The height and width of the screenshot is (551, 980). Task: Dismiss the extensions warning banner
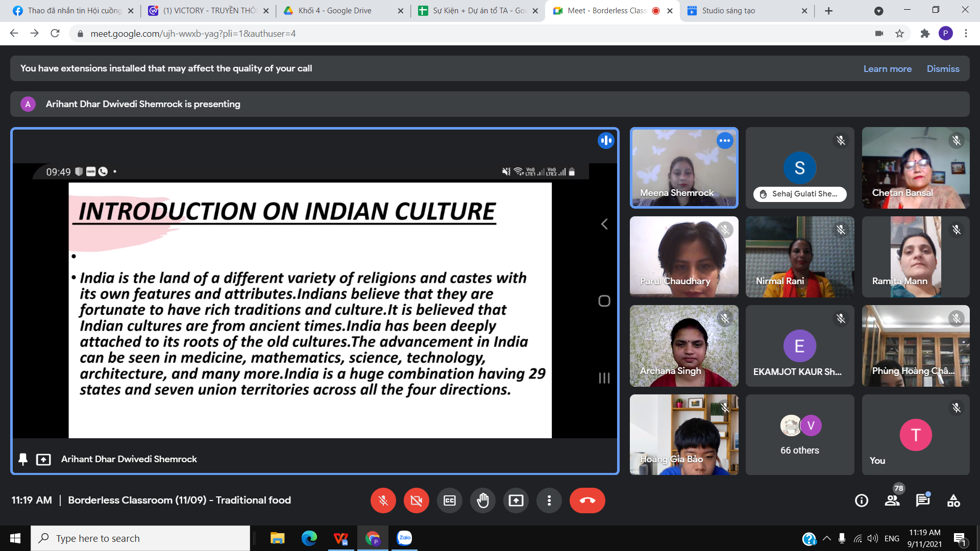(943, 69)
